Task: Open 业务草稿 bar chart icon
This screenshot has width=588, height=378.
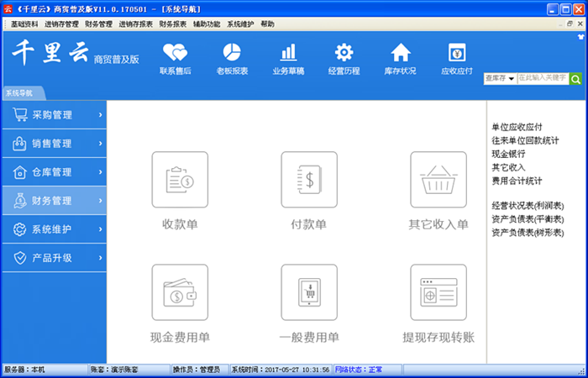Action: click(288, 52)
